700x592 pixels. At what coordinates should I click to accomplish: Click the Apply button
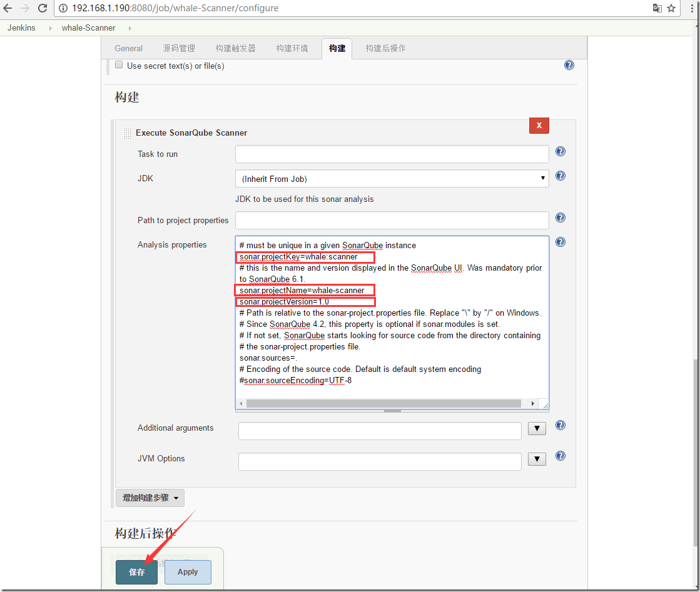pos(188,572)
